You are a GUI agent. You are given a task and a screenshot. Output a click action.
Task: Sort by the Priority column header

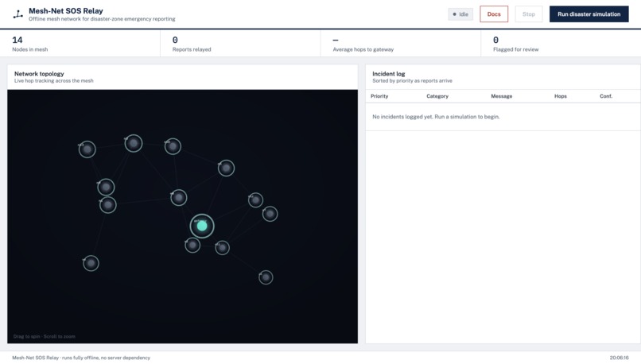[379, 96]
